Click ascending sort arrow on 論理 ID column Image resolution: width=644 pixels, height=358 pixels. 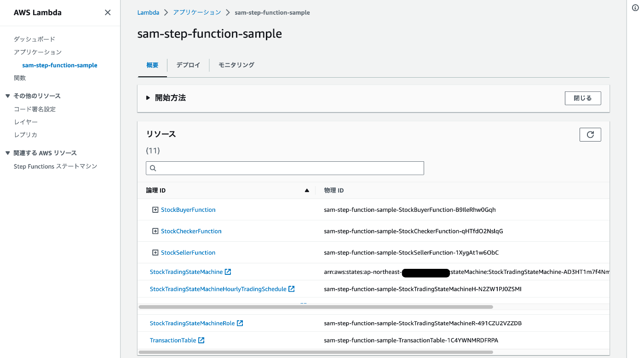tap(307, 190)
